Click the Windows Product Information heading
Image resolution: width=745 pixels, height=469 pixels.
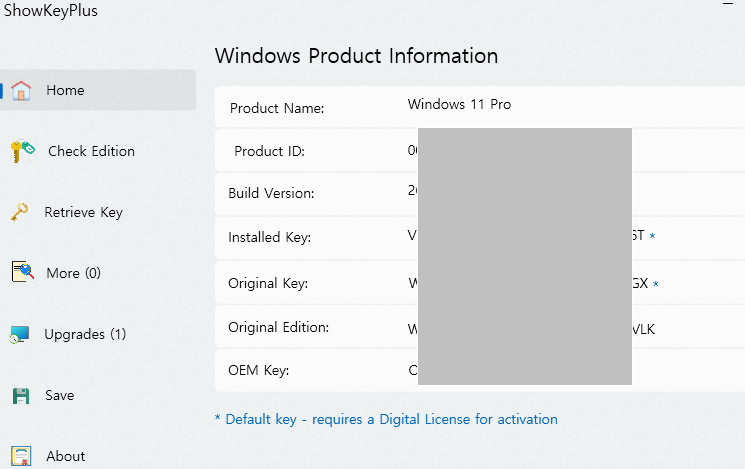[356, 56]
